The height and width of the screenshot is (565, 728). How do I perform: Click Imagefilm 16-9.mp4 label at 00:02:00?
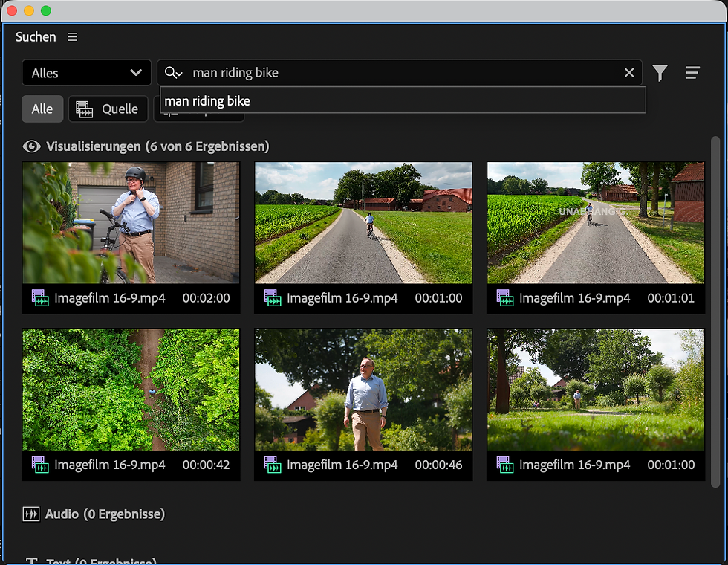click(110, 298)
